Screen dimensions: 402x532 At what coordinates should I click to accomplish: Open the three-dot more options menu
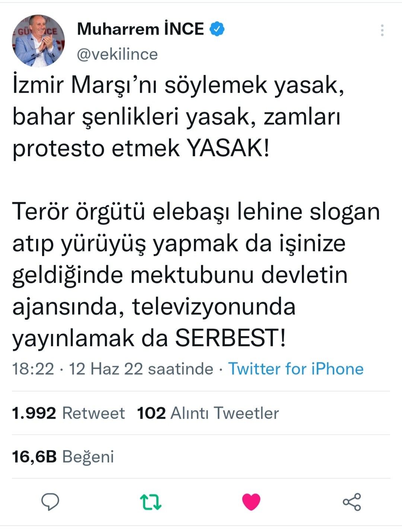[x=382, y=30]
